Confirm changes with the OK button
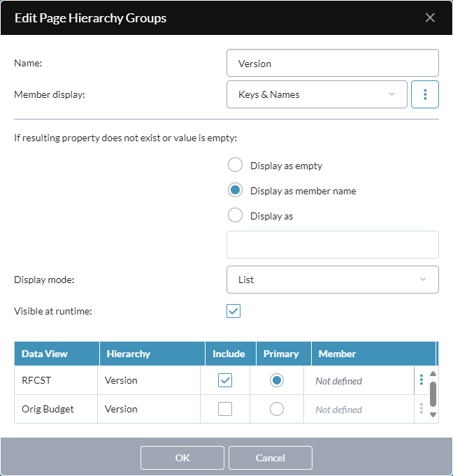 (x=182, y=458)
